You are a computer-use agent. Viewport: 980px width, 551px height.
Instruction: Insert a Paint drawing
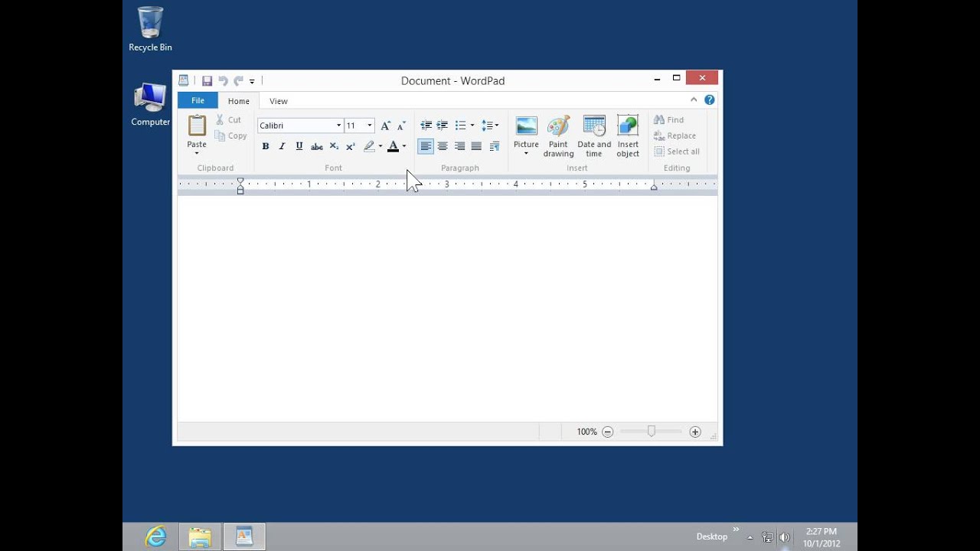pos(558,136)
